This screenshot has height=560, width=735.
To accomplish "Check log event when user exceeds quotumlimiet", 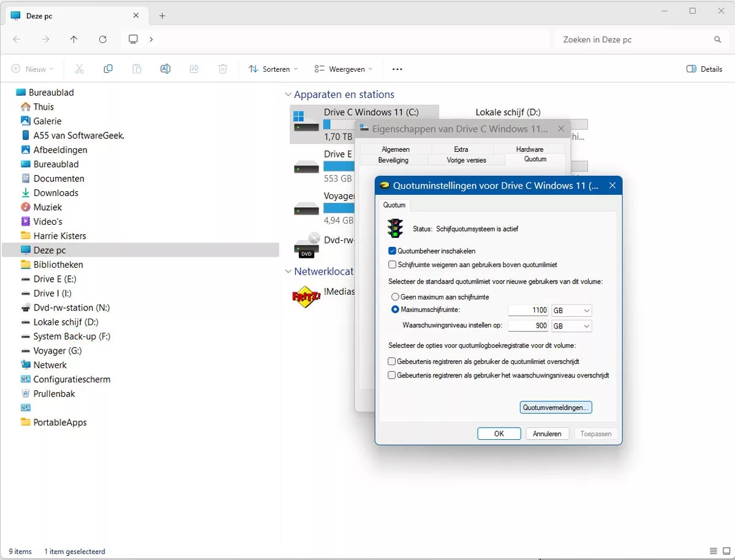I will (392, 361).
